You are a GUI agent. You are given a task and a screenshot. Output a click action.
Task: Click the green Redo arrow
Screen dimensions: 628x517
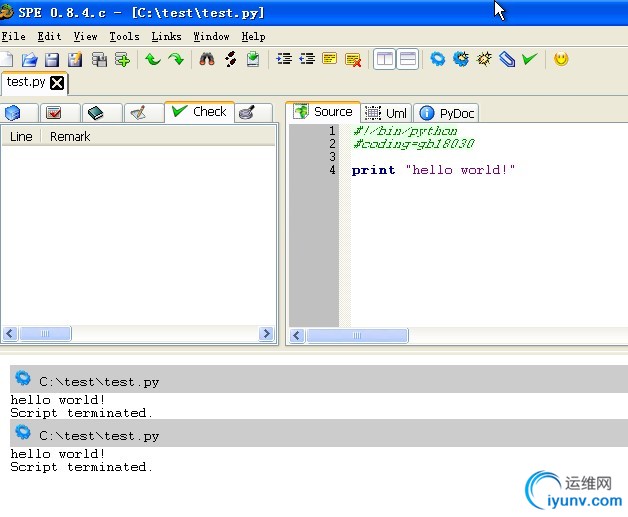pyautogui.click(x=176, y=59)
